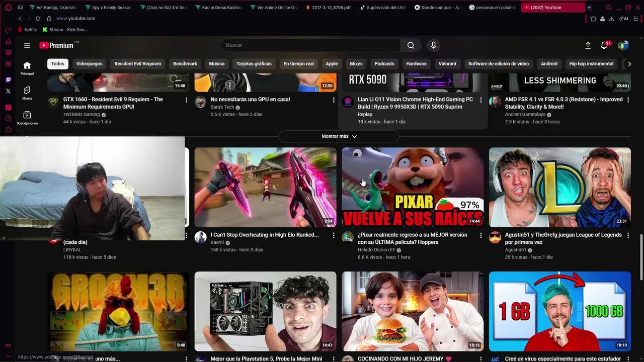Open the Kaemi channel avatar
Viewport: 644px width, 362px height.
[201, 237]
